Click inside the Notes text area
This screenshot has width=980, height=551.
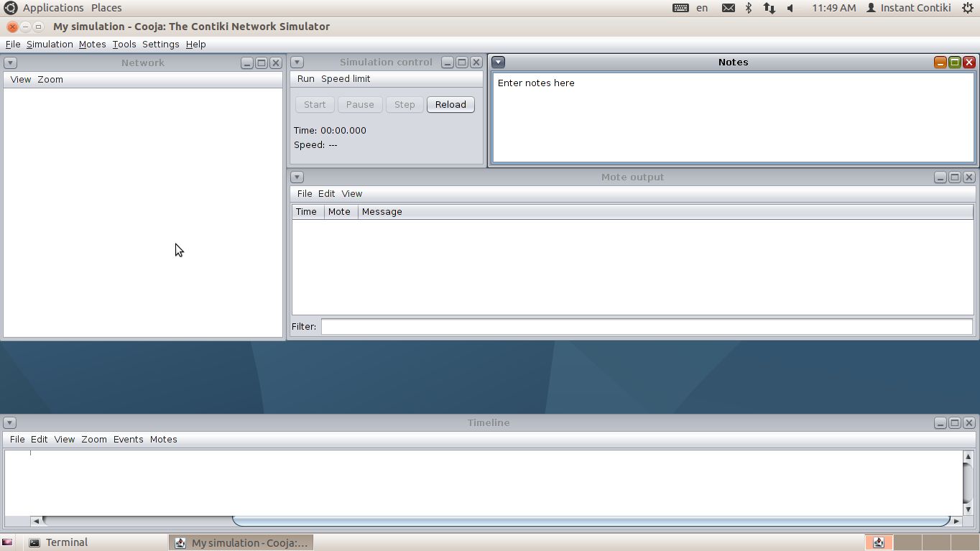tap(733, 119)
